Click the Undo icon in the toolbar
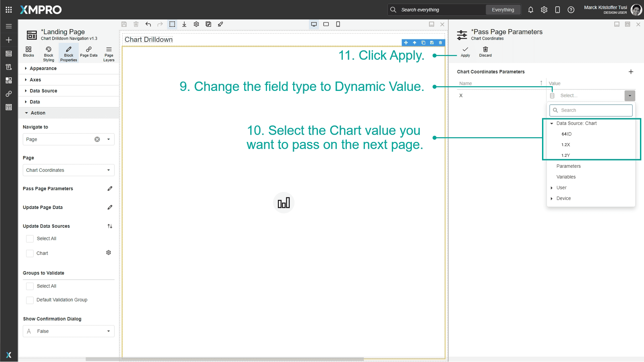Viewport: 644px width, 362px height. 148,24
